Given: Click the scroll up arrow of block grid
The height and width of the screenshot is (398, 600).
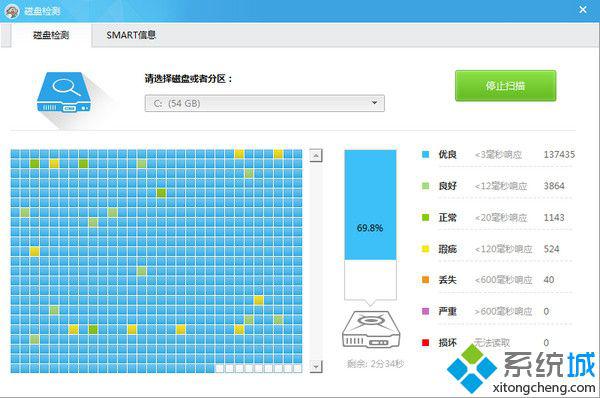Looking at the screenshot, I should tap(316, 155).
